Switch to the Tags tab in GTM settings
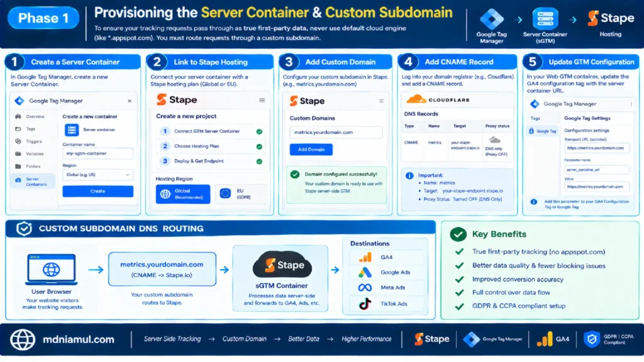The height and width of the screenshot is (362, 644). (x=535, y=118)
